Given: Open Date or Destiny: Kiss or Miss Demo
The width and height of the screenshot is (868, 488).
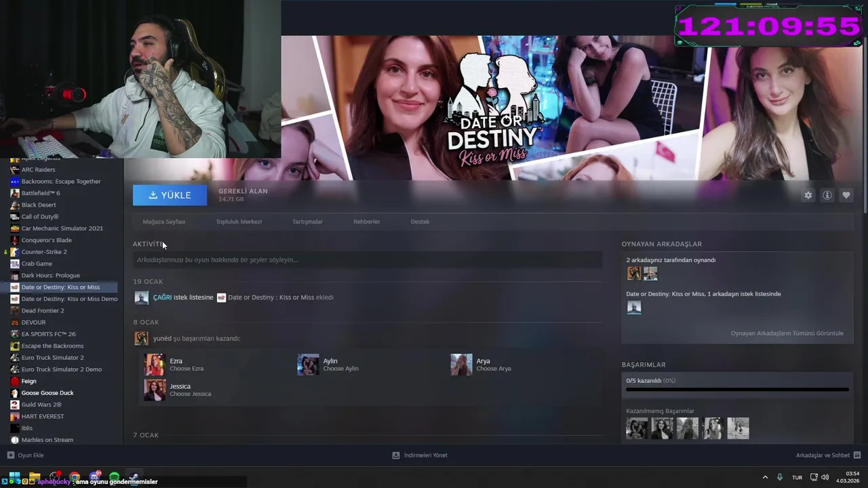Looking at the screenshot, I should [x=69, y=299].
